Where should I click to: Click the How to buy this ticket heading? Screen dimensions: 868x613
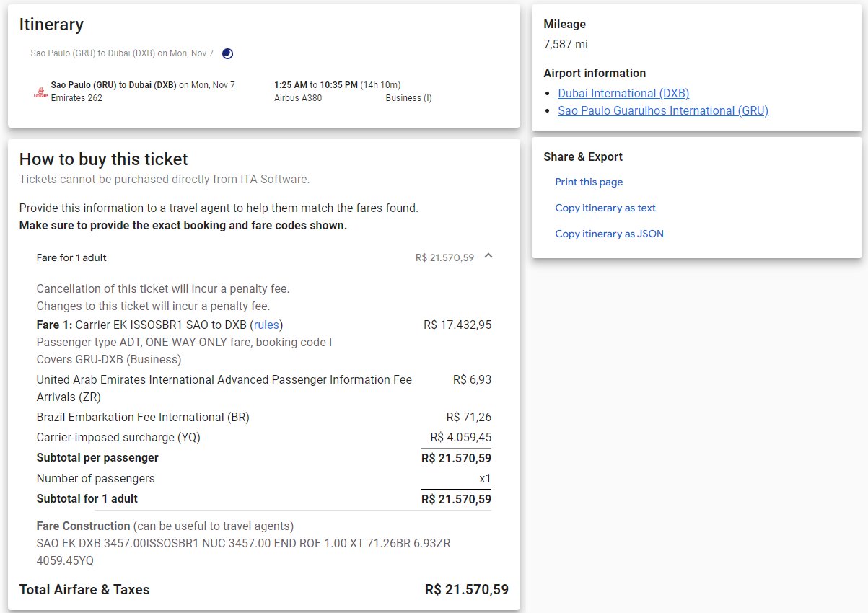(103, 159)
